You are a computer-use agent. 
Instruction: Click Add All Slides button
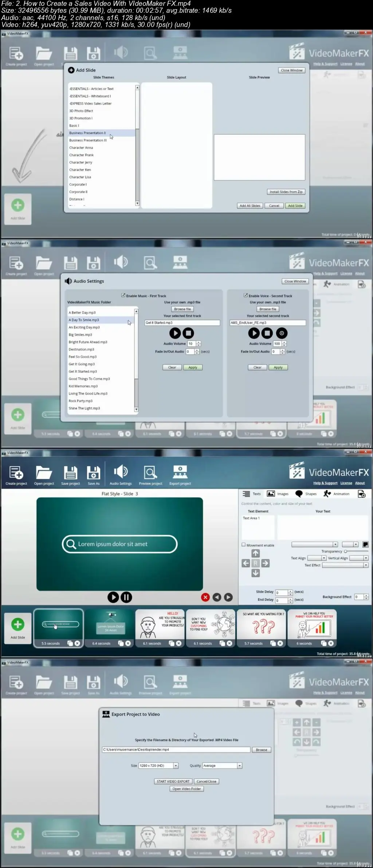(x=250, y=206)
